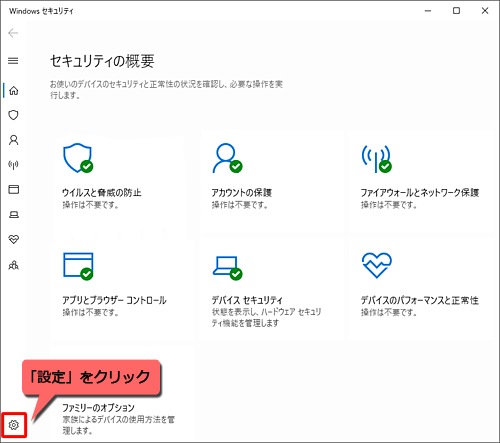Viewport: 500px width, 443px height.
Task: Open the device security laptop sidebar icon
Action: click(14, 214)
